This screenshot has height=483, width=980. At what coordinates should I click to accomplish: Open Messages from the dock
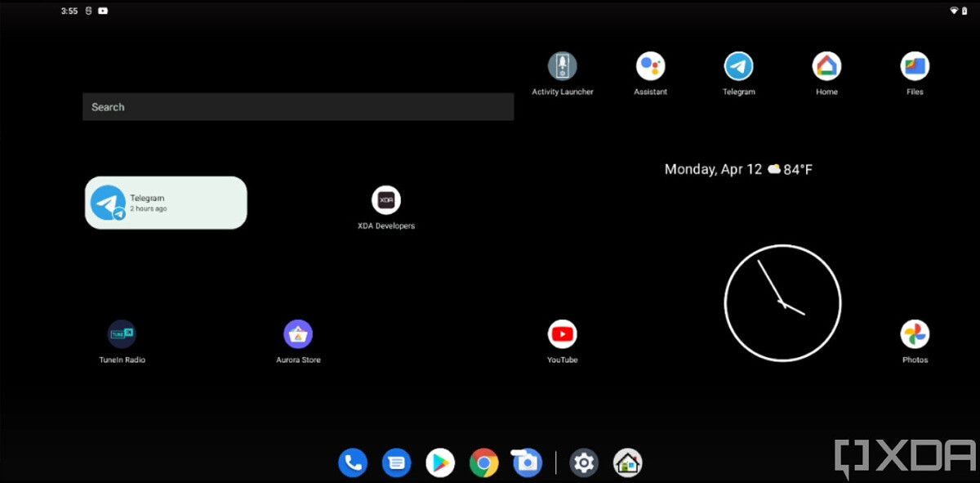coord(396,462)
